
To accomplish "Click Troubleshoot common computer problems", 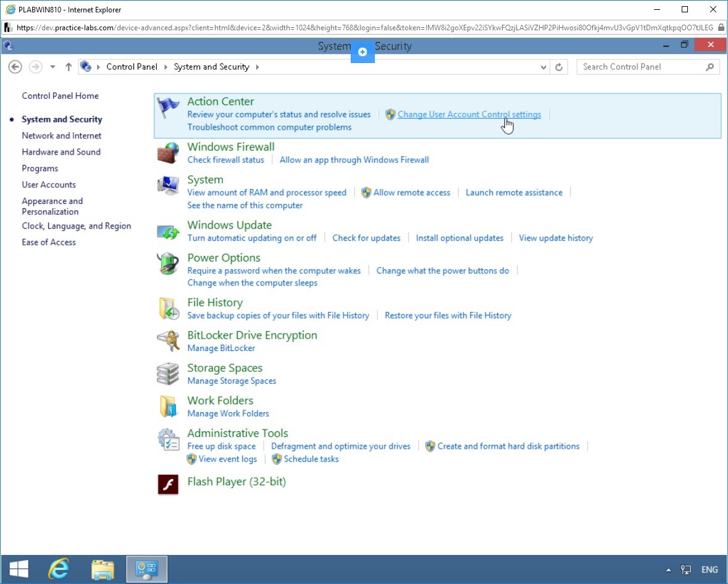I will point(269,127).
